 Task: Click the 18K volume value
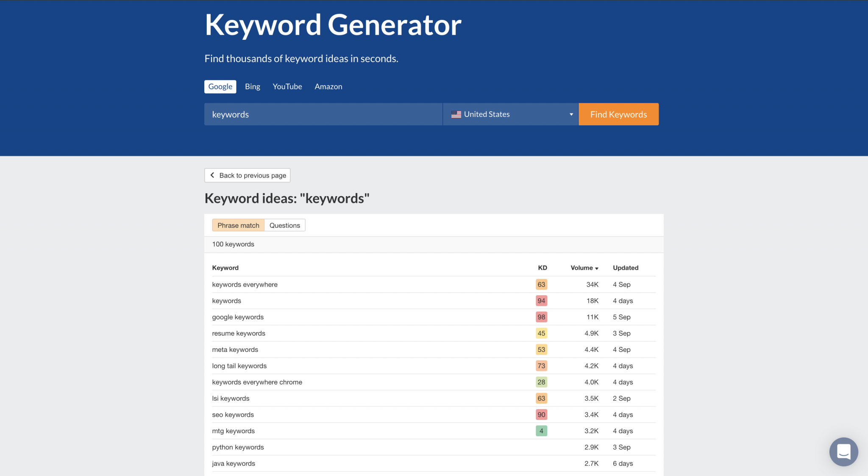[592, 301]
